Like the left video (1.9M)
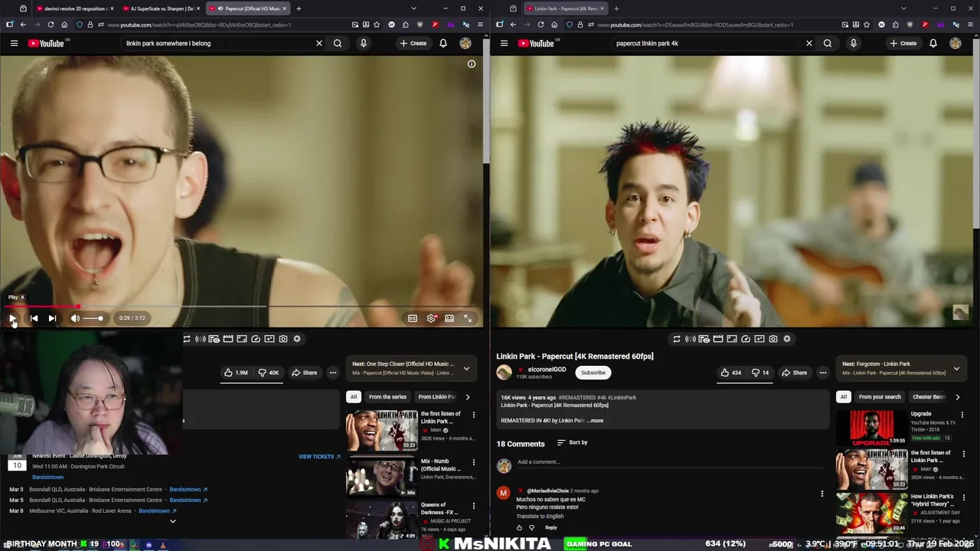The width and height of the screenshot is (980, 551). coord(236,373)
